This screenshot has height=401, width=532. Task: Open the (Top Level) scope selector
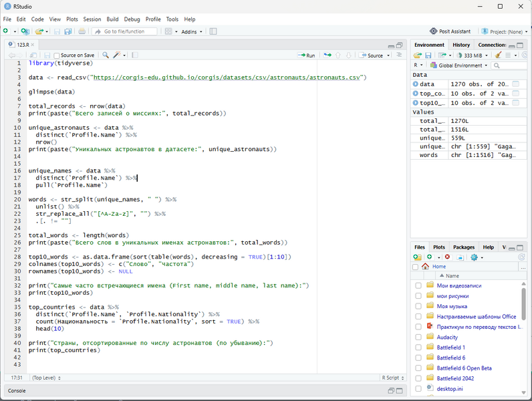point(46,378)
